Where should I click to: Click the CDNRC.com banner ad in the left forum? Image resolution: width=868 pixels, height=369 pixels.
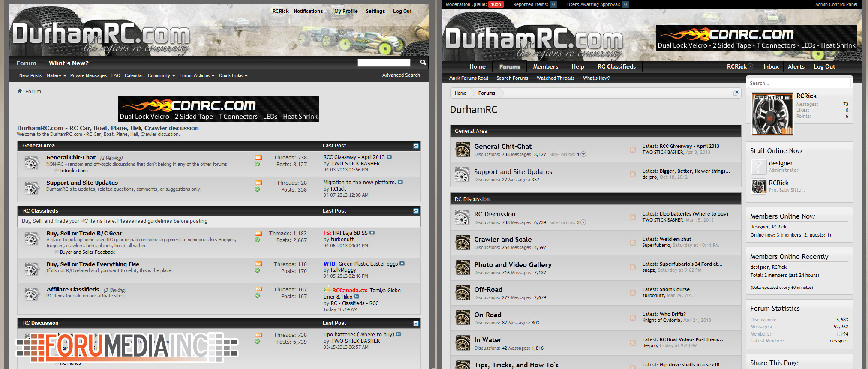point(219,109)
